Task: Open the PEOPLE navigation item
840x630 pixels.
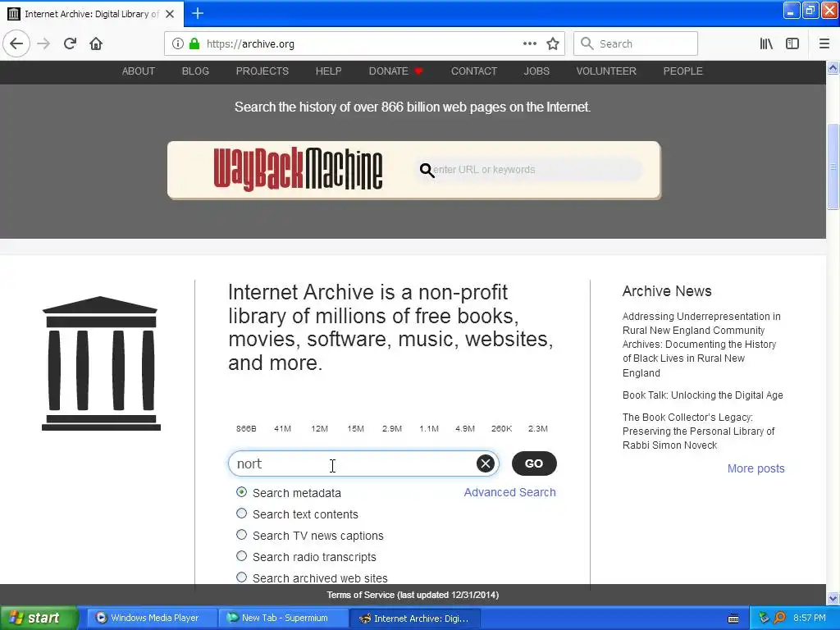Action: coord(683,71)
